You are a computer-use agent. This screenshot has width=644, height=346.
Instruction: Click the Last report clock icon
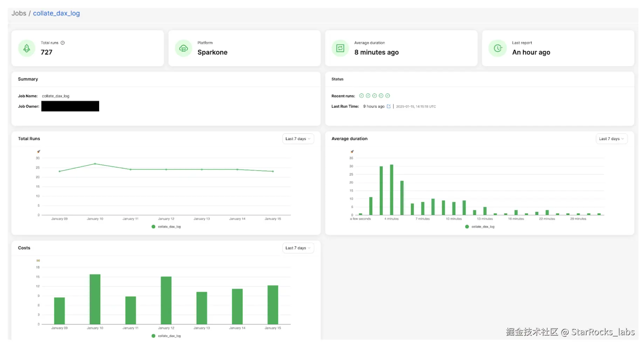(x=498, y=48)
